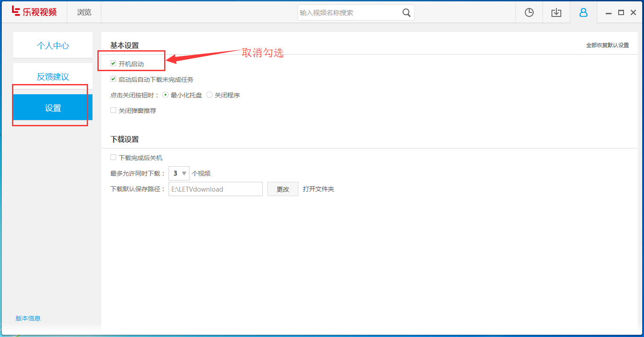644x337 pixels.
Task: Open 个人中心 from sidebar
Action: tap(52, 45)
